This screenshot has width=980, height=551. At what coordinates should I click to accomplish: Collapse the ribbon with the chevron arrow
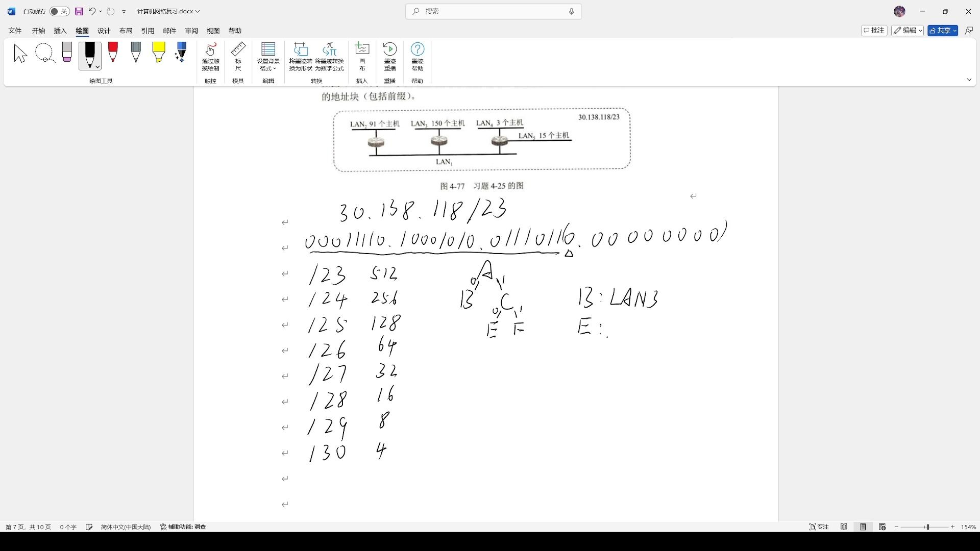coord(969,80)
